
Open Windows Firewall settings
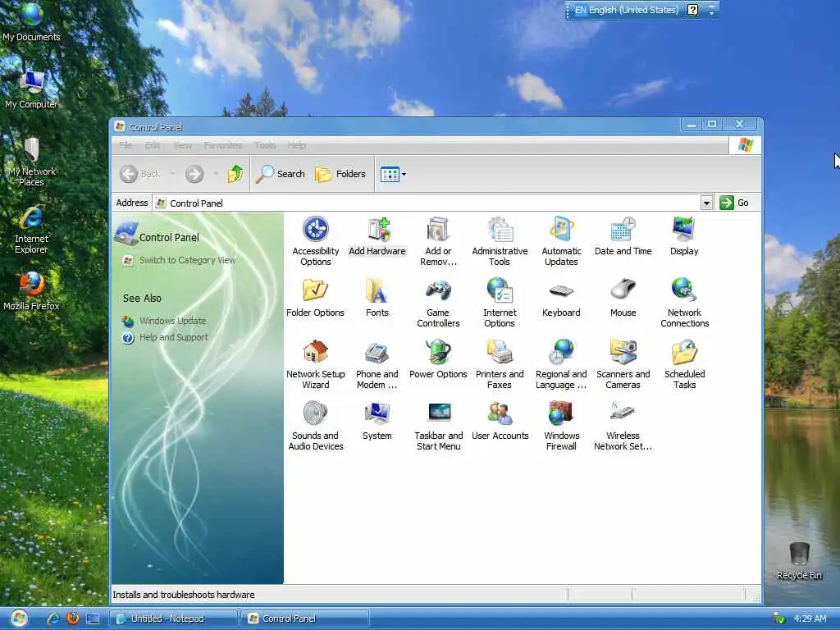click(x=561, y=426)
